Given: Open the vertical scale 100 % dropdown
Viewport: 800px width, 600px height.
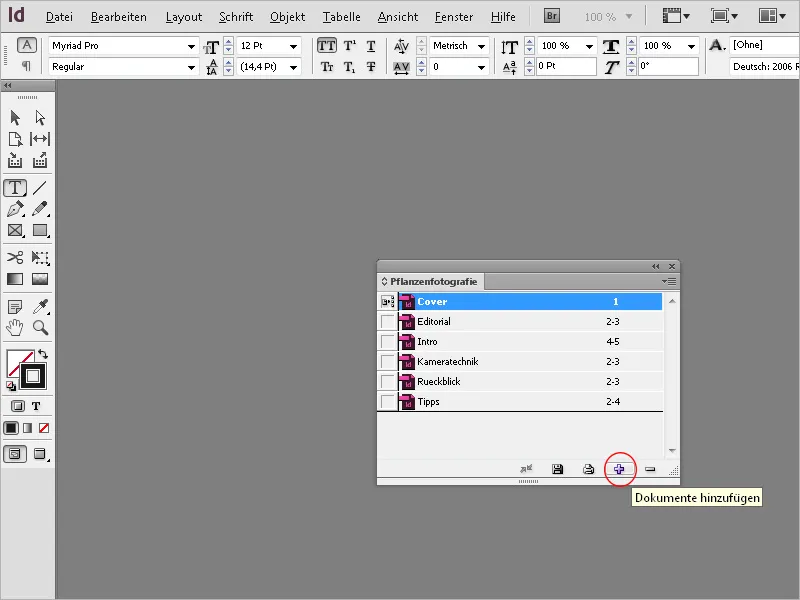Looking at the screenshot, I should click(589, 46).
